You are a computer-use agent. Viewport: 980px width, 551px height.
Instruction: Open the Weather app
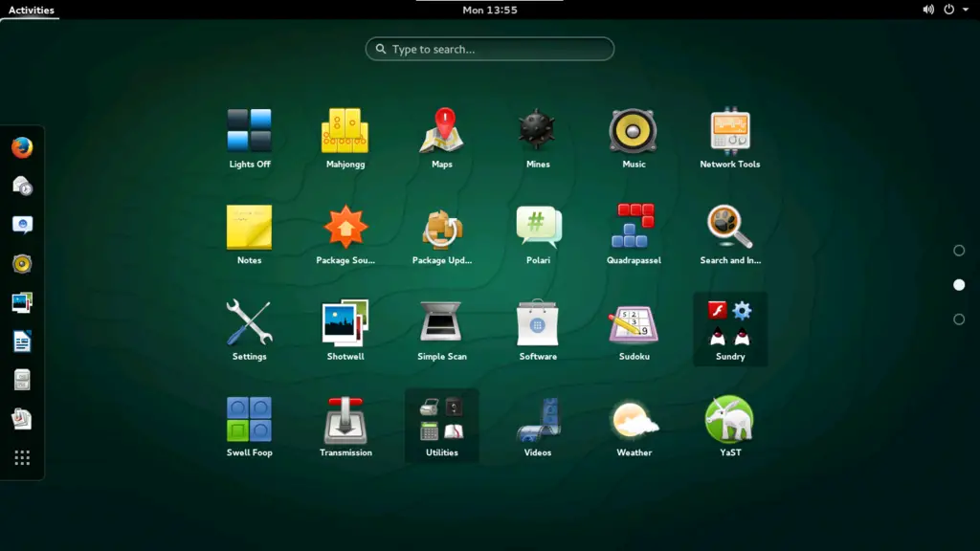tap(634, 428)
